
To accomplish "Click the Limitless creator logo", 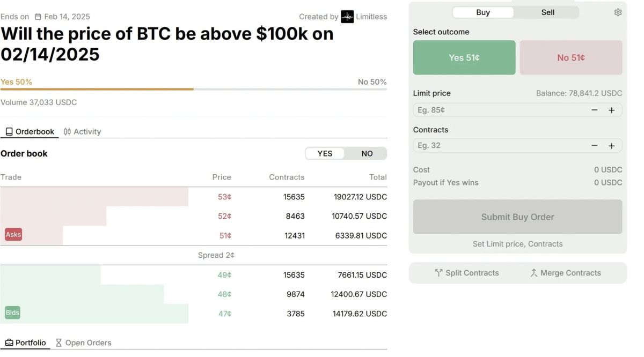I will tap(347, 17).
